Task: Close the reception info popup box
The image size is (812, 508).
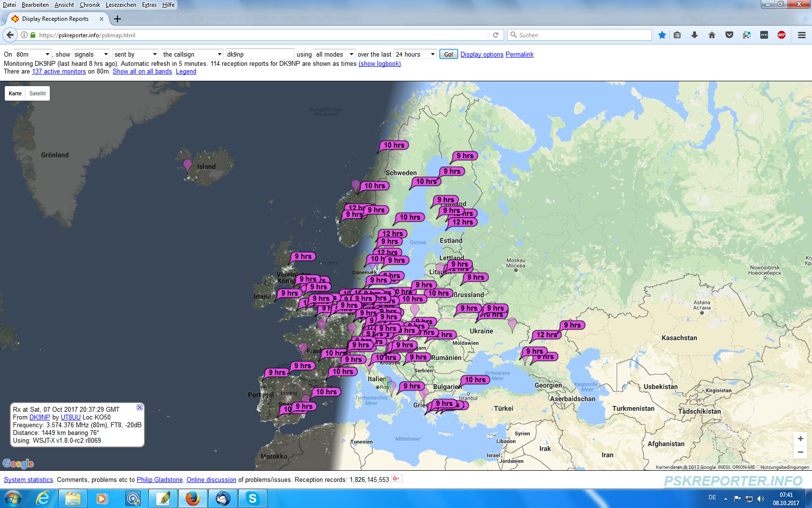Action: click(x=140, y=407)
